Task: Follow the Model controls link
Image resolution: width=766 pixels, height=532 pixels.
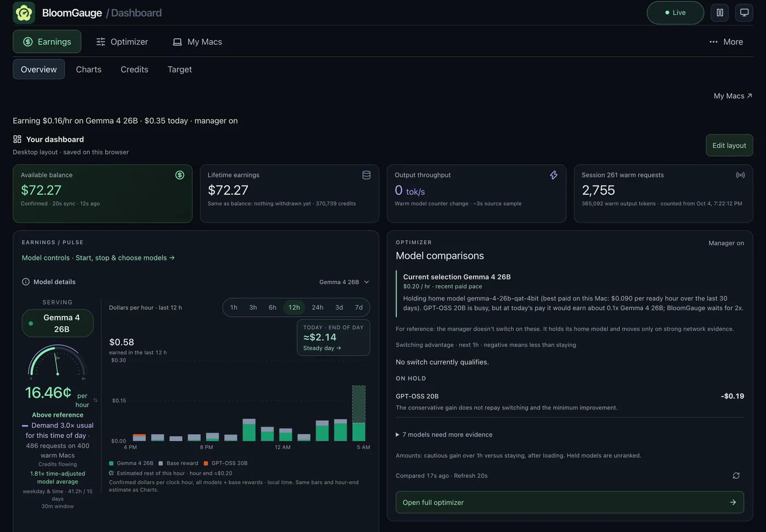Action: point(98,258)
